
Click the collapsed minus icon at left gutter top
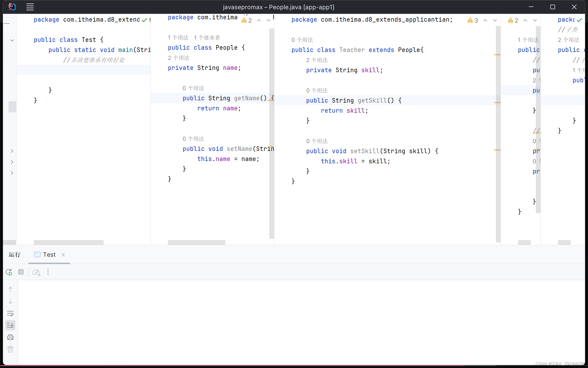tap(7, 23)
